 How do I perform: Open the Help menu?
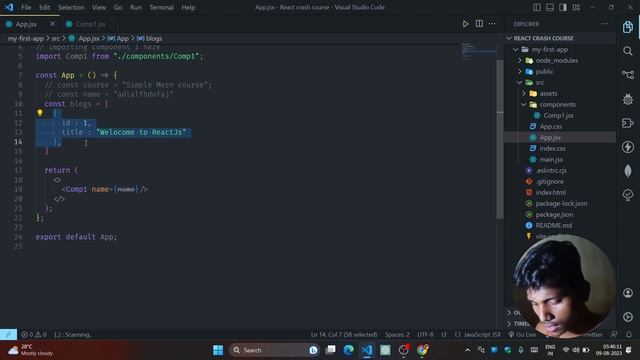click(x=188, y=7)
